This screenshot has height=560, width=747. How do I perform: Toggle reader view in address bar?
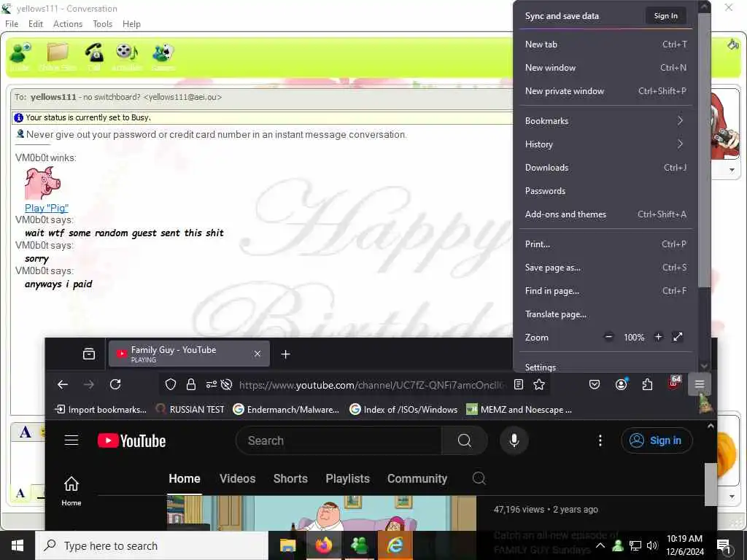click(x=519, y=384)
